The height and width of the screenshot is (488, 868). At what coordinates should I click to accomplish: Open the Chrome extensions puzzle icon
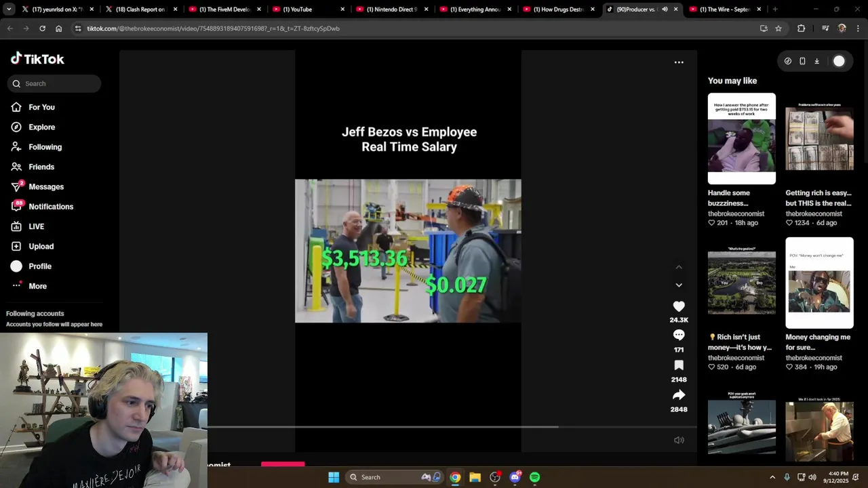click(801, 28)
